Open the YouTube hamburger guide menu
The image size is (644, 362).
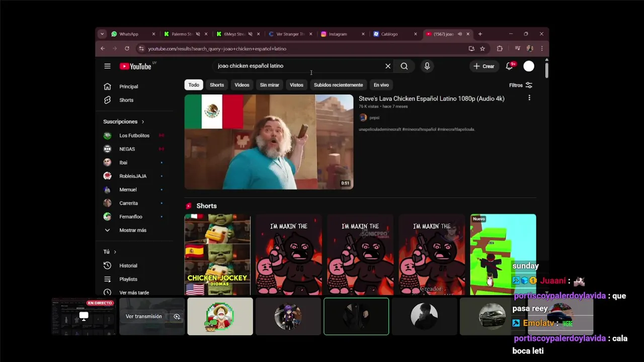(107, 66)
